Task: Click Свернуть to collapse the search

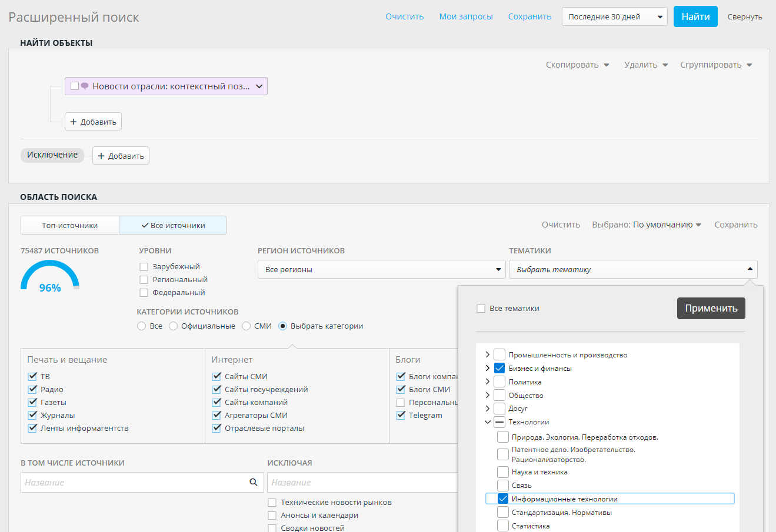Action: click(745, 16)
